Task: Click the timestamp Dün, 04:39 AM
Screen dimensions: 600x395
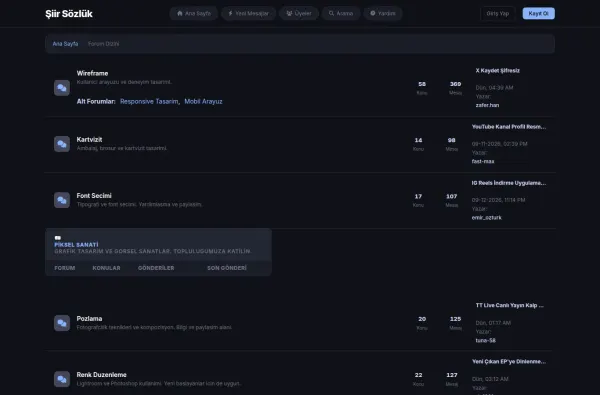Action: coord(494,88)
